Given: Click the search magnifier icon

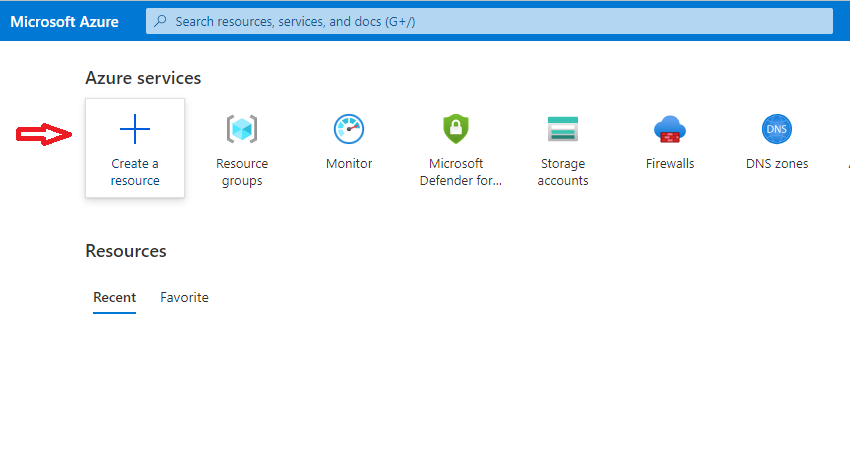Looking at the screenshot, I should click(160, 21).
